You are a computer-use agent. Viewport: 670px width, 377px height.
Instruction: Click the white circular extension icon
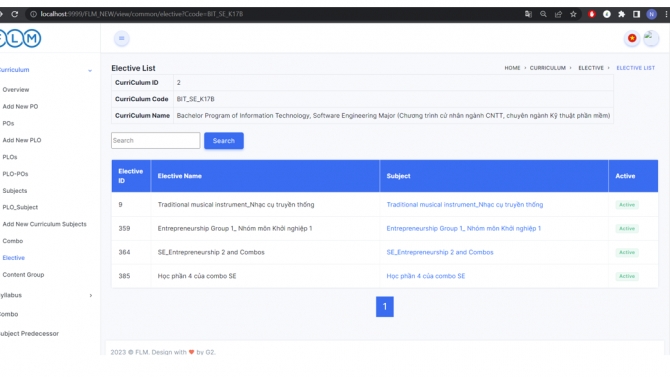coord(607,14)
